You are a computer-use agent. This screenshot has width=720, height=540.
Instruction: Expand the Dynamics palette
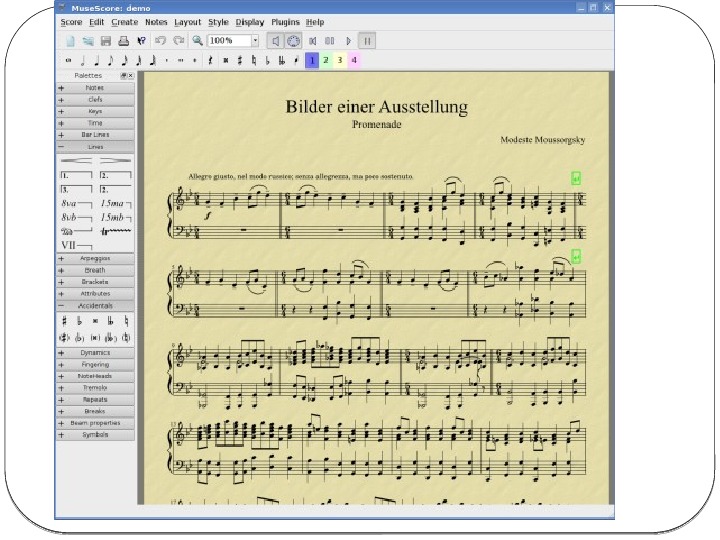[96, 353]
